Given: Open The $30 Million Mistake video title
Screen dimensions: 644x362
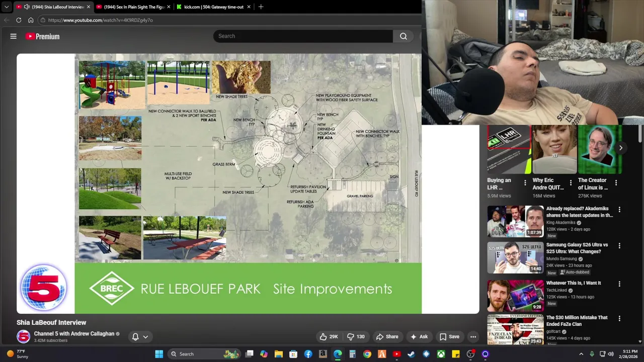Looking at the screenshot, I should pyautogui.click(x=577, y=321).
